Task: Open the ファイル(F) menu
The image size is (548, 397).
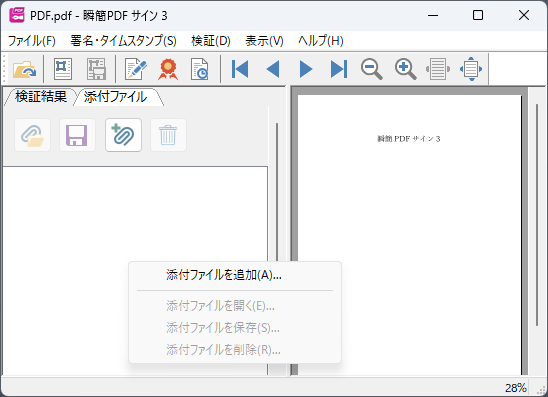Action: [32, 41]
